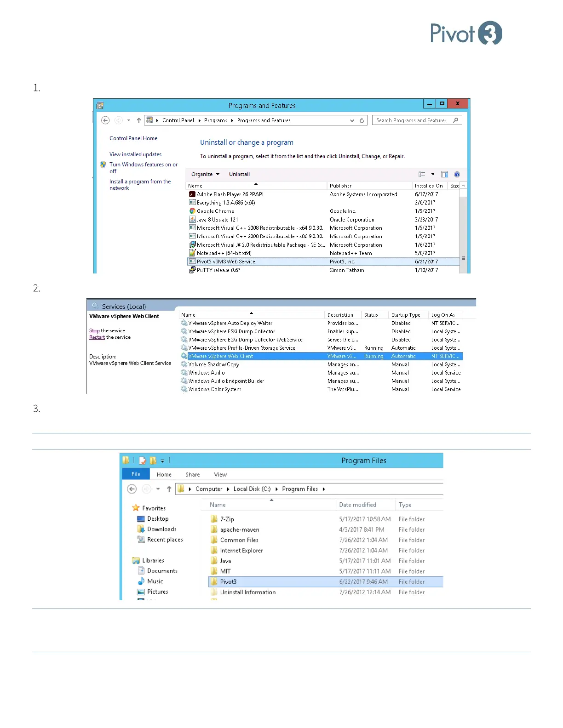Click Properties icon in Program Files title bar
563x728 pixels.
[143, 461]
